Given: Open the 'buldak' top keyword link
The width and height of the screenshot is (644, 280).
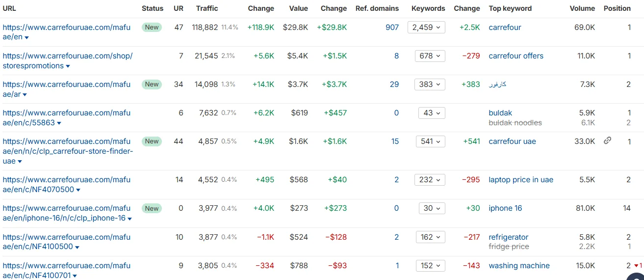Looking at the screenshot, I should click(x=500, y=113).
